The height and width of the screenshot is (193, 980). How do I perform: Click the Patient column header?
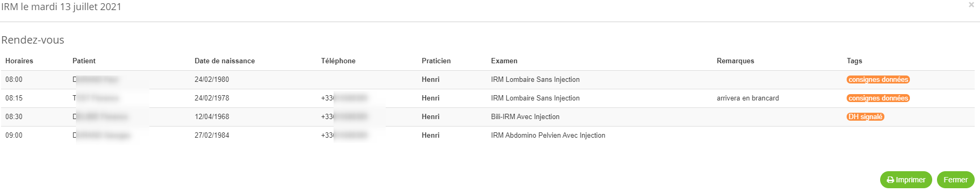coord(84,61)
